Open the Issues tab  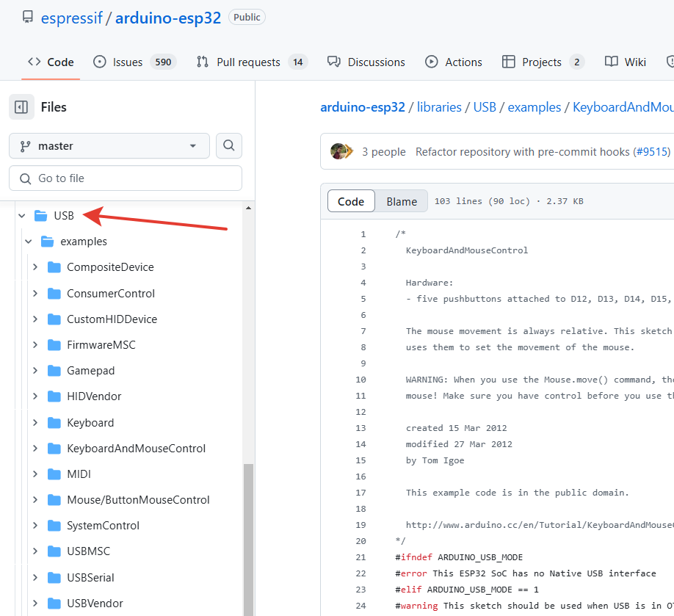coord(134,62)
